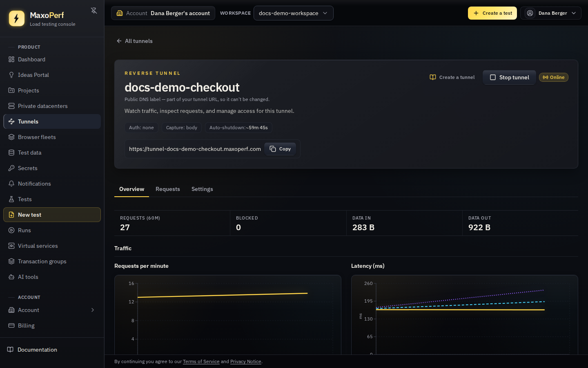Open Browser fleets from the sidebar
Image resolution: width=588 pixels, height=368 pixels.
52,137
